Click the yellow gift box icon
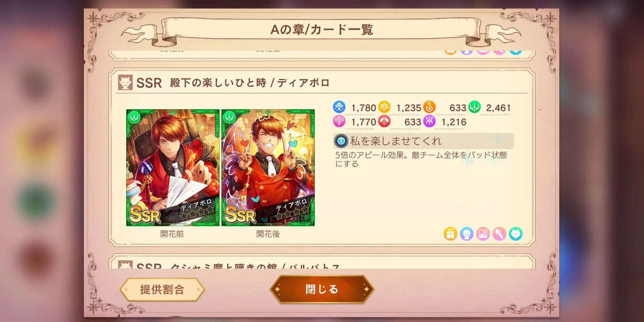This screenshot has width=644, height=322. pos(450,234)
